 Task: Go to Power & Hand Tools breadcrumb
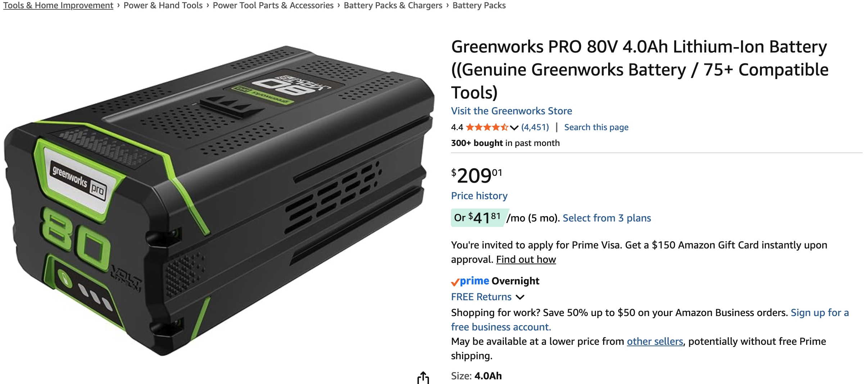click(x=163, y=5)
